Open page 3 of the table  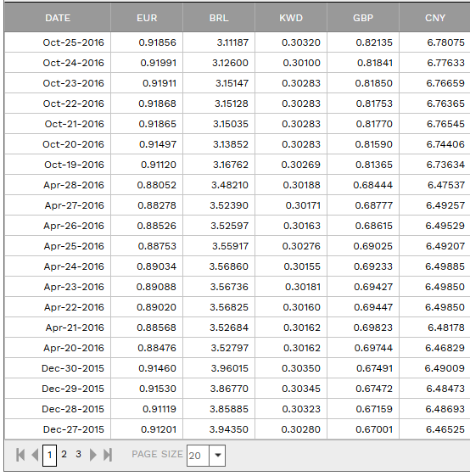point(78,454)
